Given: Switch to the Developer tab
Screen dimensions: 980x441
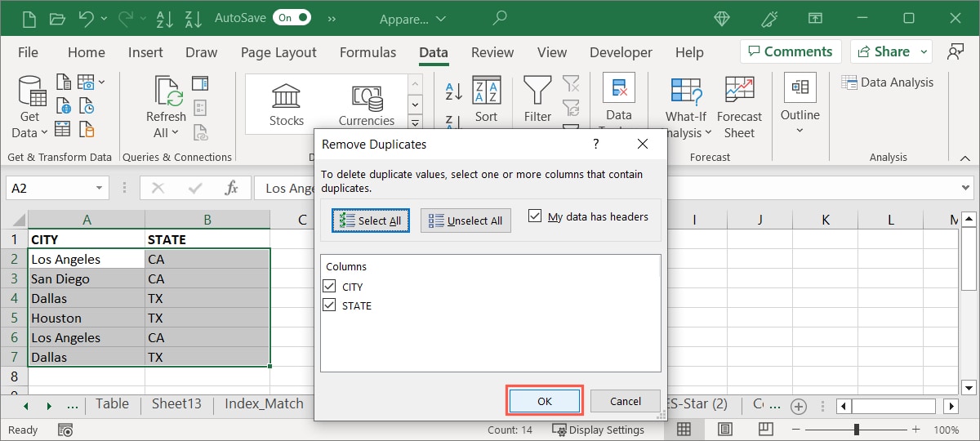Looking at the screenshot, I should click(x=621, y=52).
